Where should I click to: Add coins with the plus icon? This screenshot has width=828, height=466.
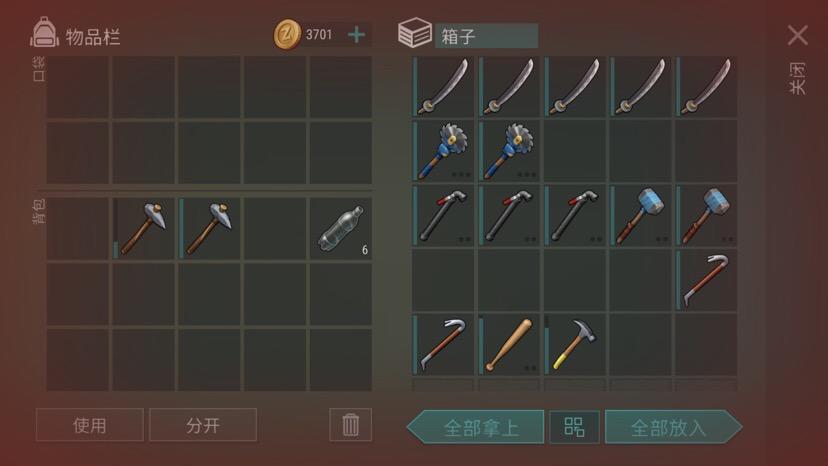356,35
